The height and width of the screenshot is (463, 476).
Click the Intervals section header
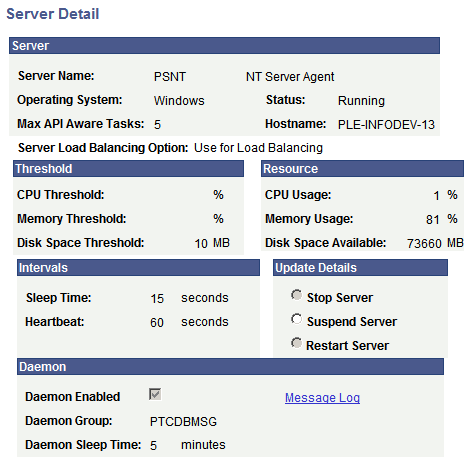click(x=138, y=268)
